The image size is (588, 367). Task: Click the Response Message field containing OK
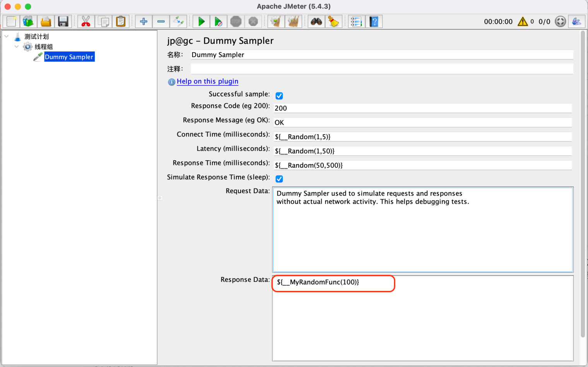tap(423, 122)
